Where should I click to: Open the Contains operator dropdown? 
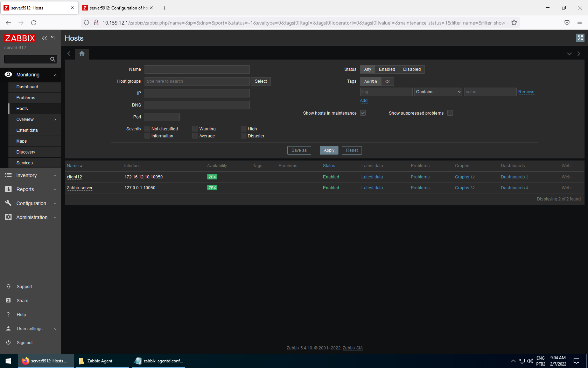click(x=438, y=91)
